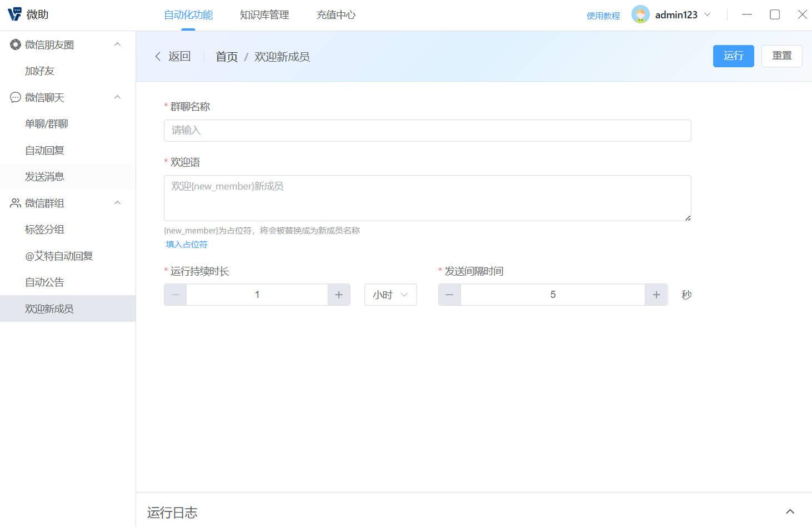Select 自动公告 in the sidebar
The image size is (812, 527).
[44, 282]
